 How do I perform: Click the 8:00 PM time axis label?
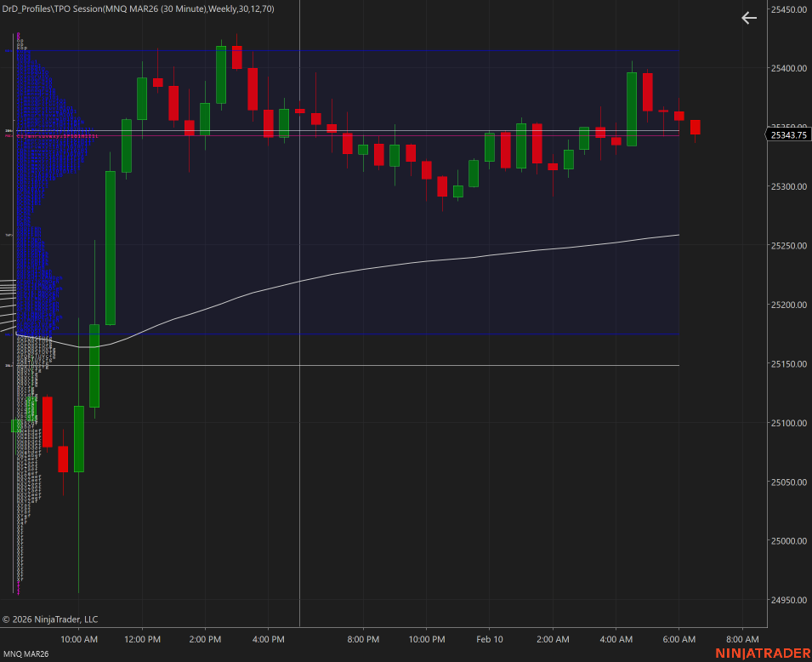[x=363, y=639]
